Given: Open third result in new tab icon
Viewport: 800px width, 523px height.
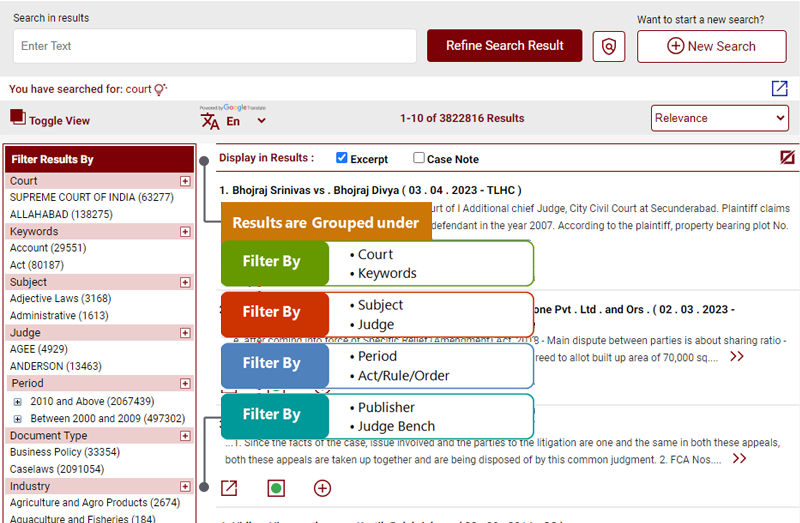Looking at the screenshot, I should [229, 488].
